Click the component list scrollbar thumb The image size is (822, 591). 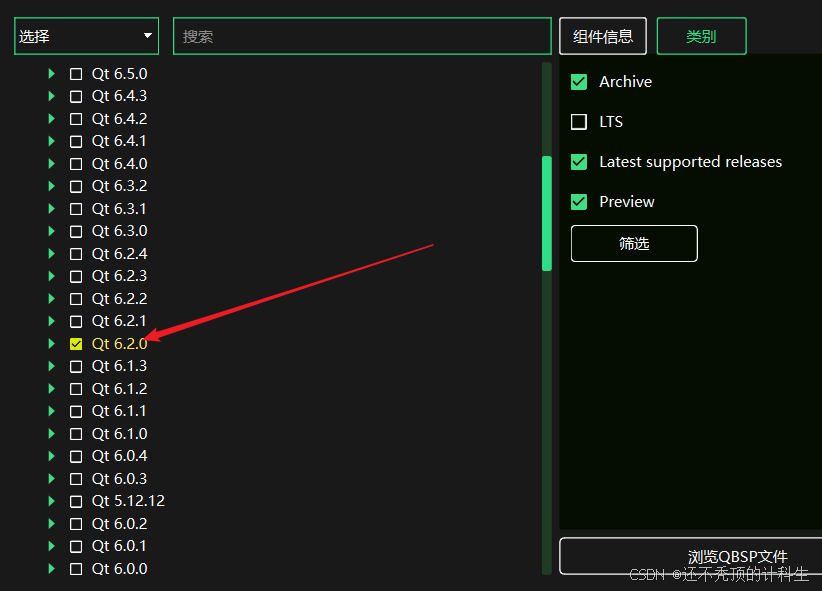[547, 213]
